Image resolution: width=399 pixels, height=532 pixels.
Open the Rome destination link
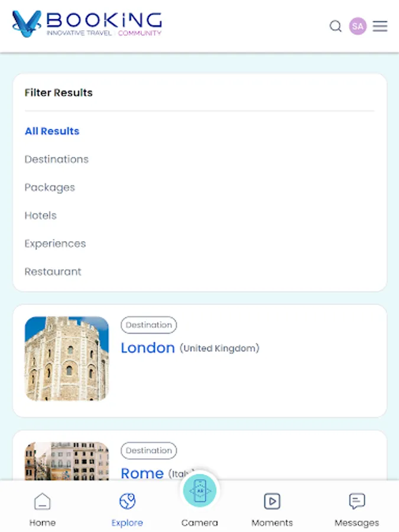(141, 473)
